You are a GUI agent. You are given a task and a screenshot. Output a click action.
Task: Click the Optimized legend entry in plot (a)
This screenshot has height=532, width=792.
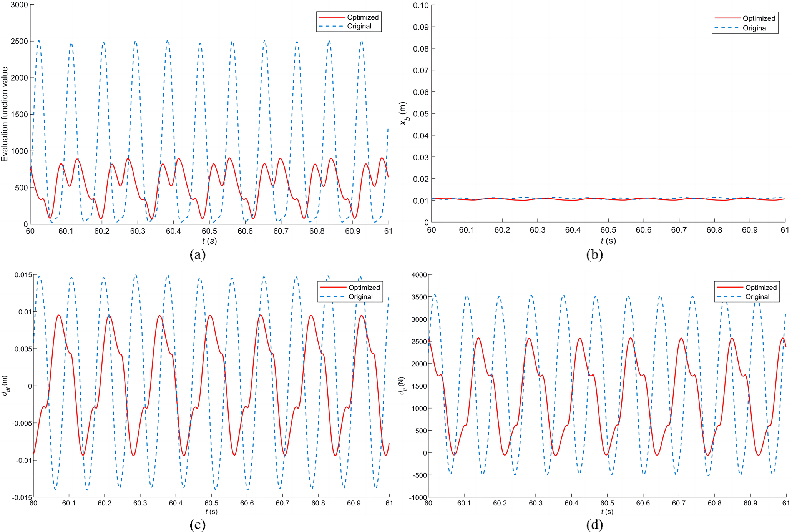pyautogui.click(x=362, y=17)
